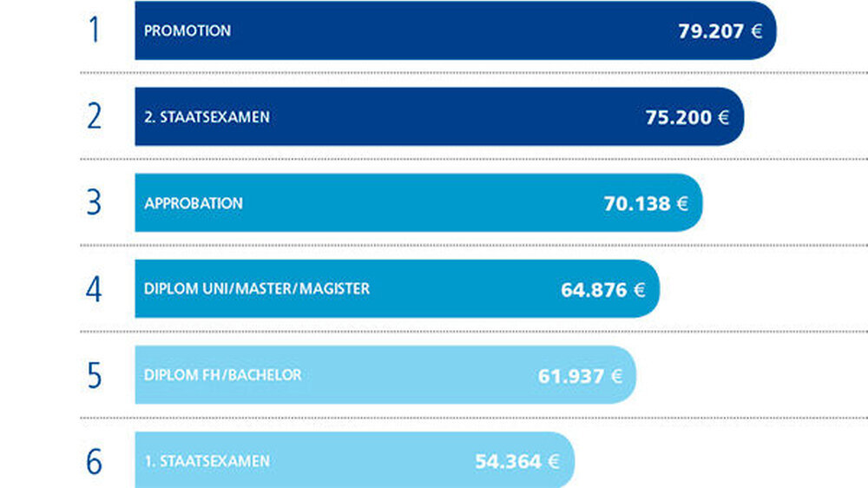Click the 79.207 salary figure
The height and width of the screenshot is (488, 868).
coord(711,31)
